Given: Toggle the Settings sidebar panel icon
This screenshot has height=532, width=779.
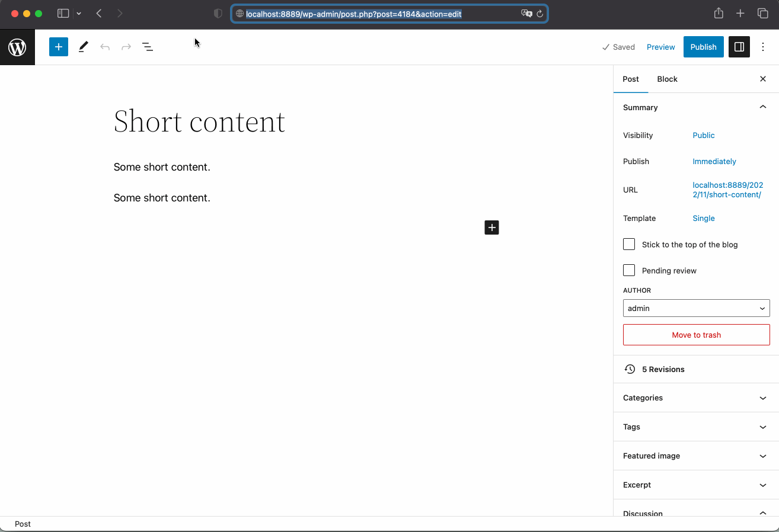Looking at the screenshot, I should click(x=739, y=47).
